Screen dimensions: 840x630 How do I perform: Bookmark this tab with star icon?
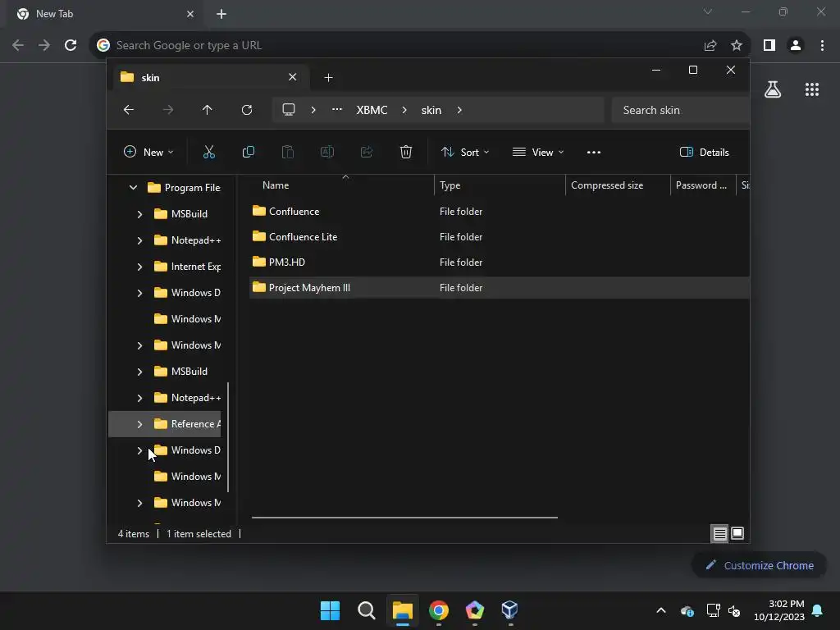point(737,46)
